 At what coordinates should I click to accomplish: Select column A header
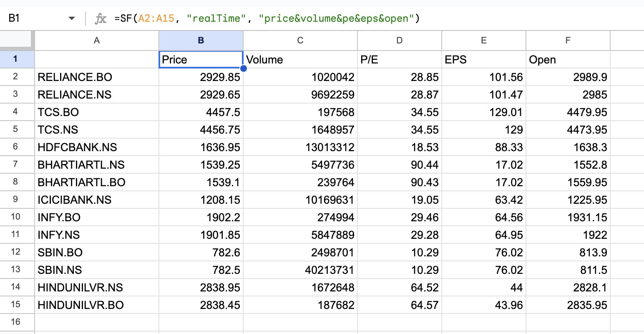click(97, 40)
